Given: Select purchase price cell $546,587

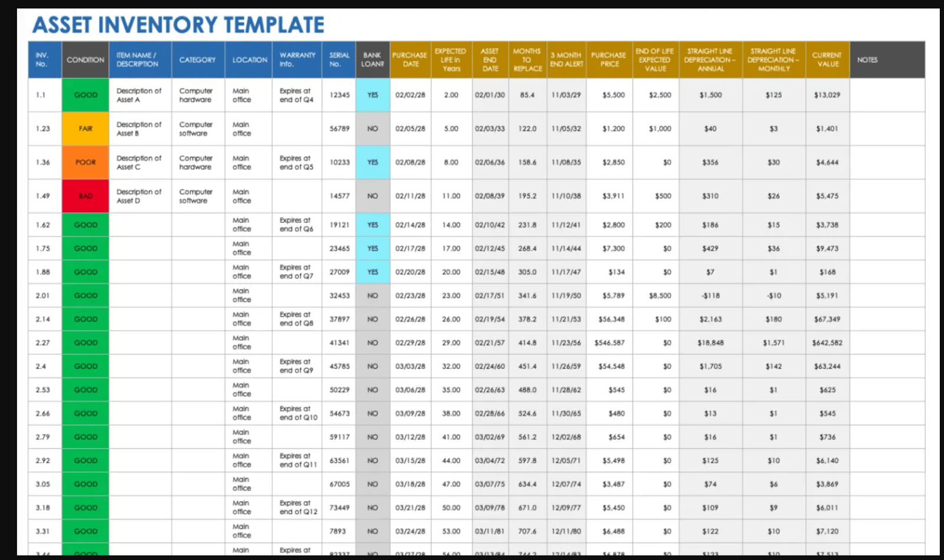Looking at the screenshot, I should pyautogui.click(x=609, y=342).
